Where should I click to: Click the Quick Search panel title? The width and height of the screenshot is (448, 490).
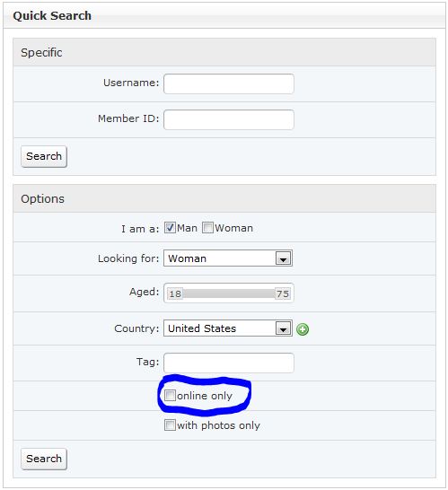[52, 15]
